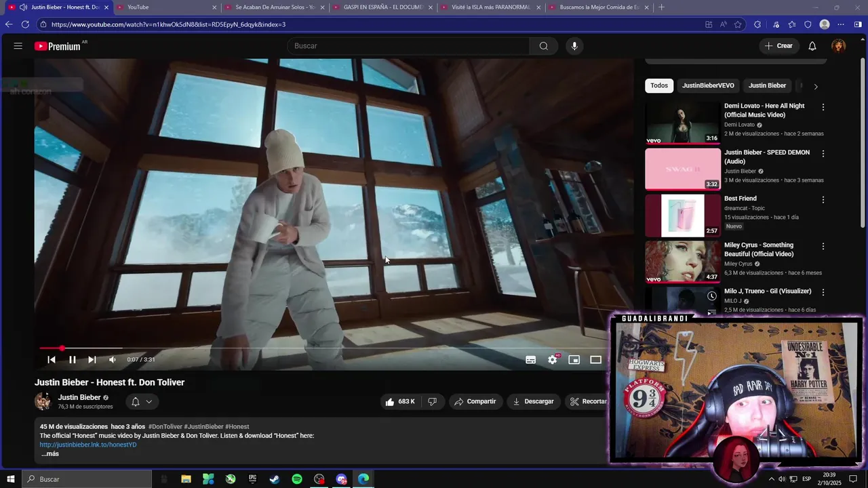Viewport: 868px width, 488px height.
Task: Open Spotify from the taskbar
Action: (x=297, y=479)
